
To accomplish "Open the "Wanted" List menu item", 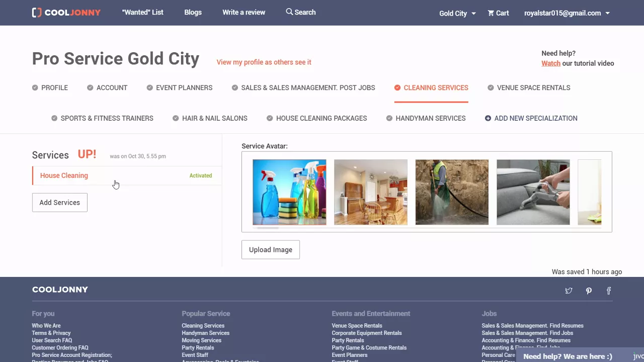I will point(142,12).
